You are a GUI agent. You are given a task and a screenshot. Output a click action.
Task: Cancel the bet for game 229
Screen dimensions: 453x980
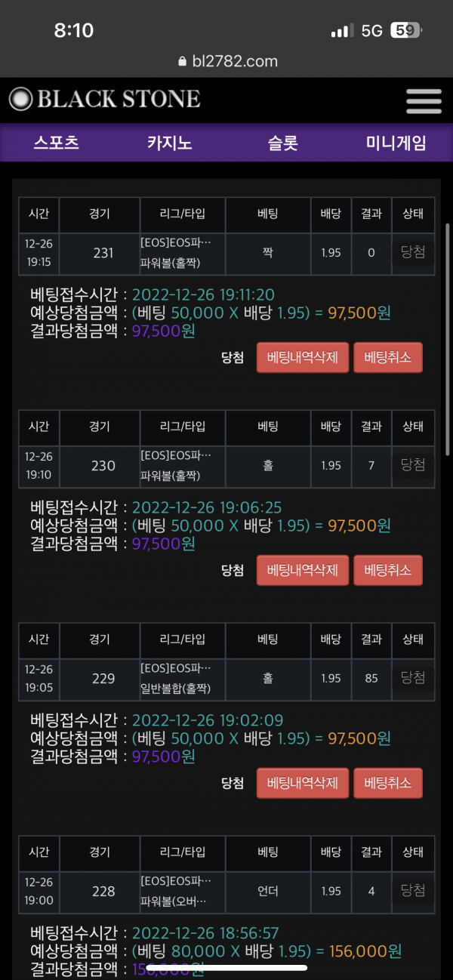388,783
